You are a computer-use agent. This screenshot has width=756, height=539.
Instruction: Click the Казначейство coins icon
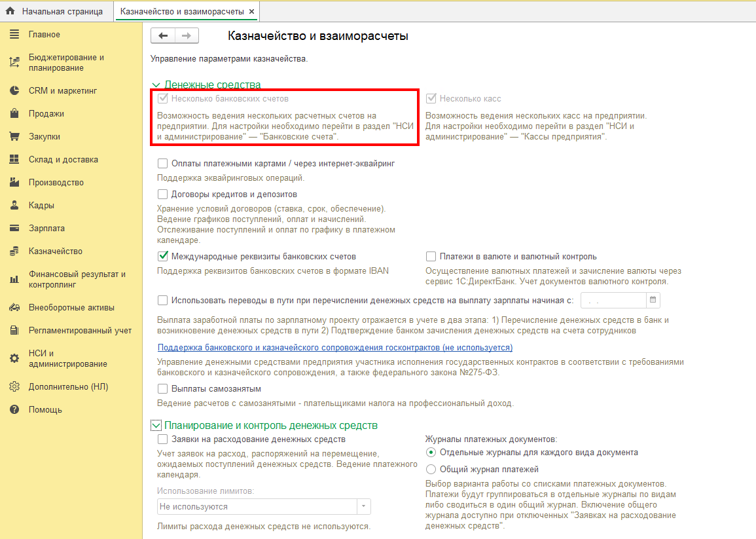14,251
